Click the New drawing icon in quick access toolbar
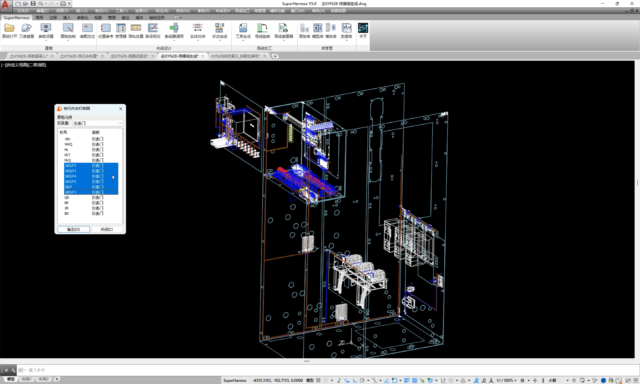640x384 pixels. coord(18,4)
